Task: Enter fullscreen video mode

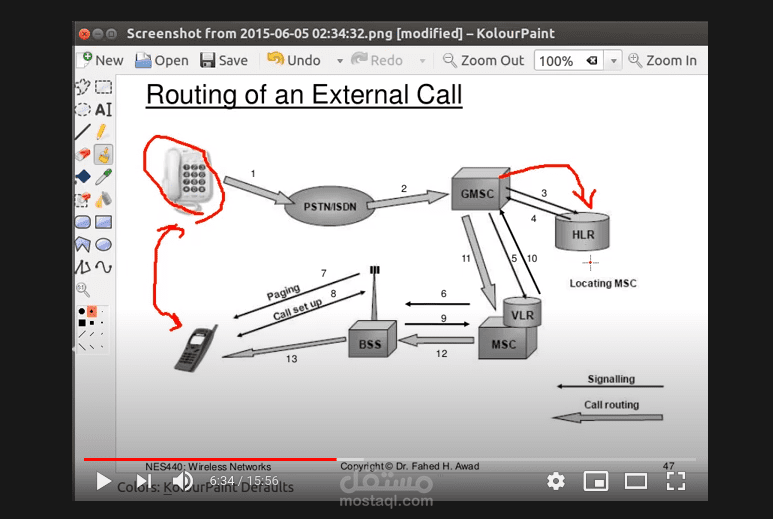Action: [675, 481]
